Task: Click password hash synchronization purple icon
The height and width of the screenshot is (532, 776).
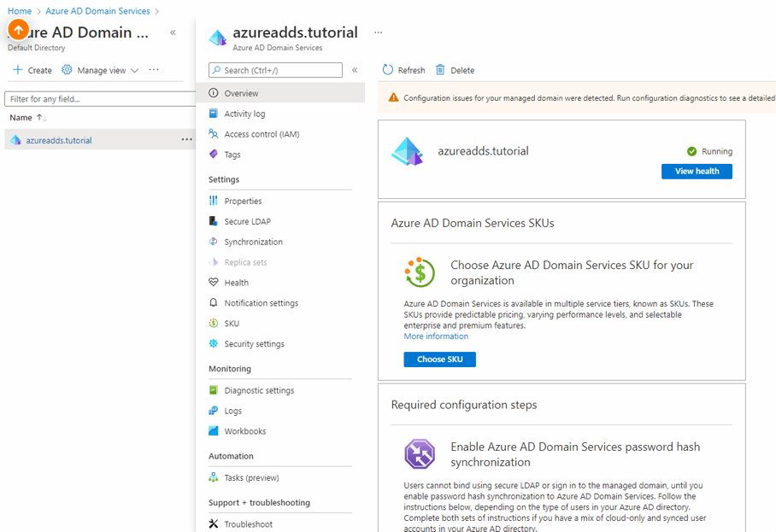Action: [420, 454]
